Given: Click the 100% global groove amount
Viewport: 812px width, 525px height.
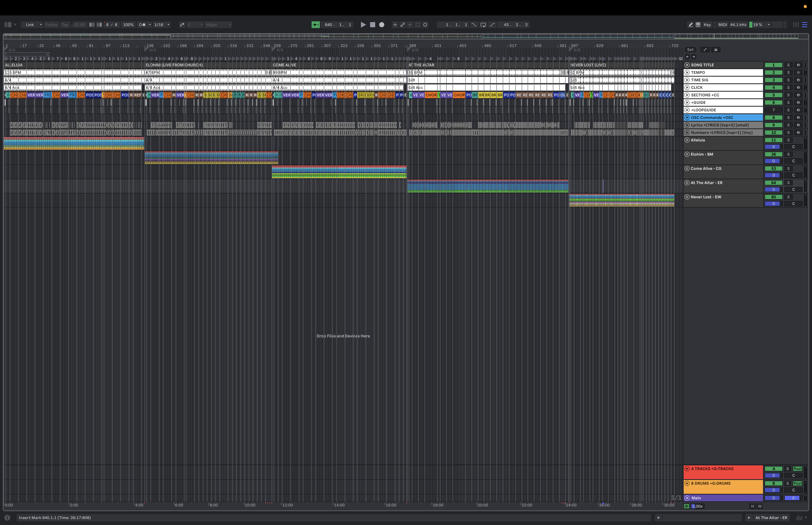Looking at the screenshot, I should [128, 24].
